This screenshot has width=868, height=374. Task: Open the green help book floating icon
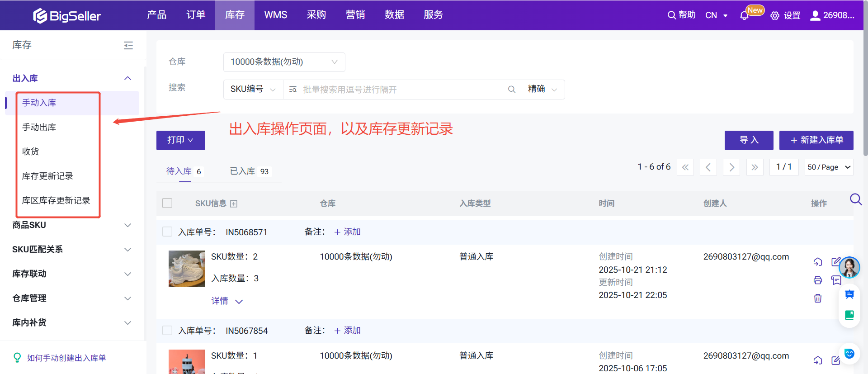pos(849,315)
